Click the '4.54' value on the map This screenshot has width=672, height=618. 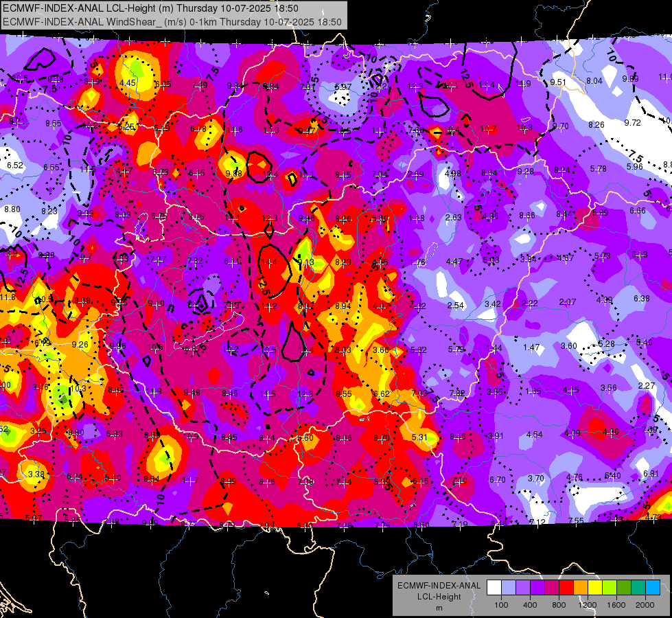coord(535,435)
